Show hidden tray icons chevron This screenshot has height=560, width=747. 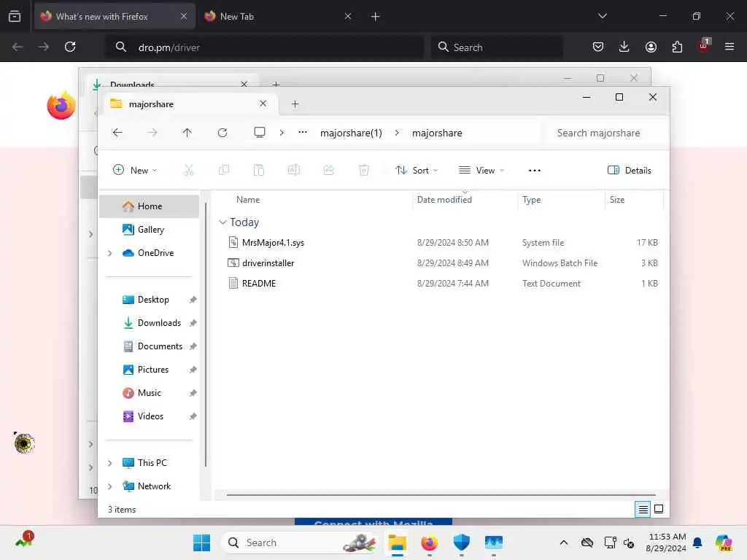564,542
